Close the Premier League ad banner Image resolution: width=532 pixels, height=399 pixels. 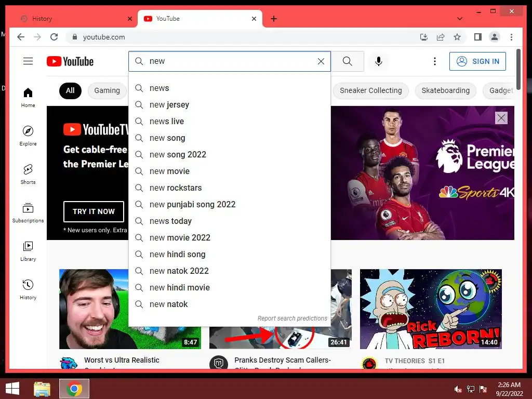(501, 118)
